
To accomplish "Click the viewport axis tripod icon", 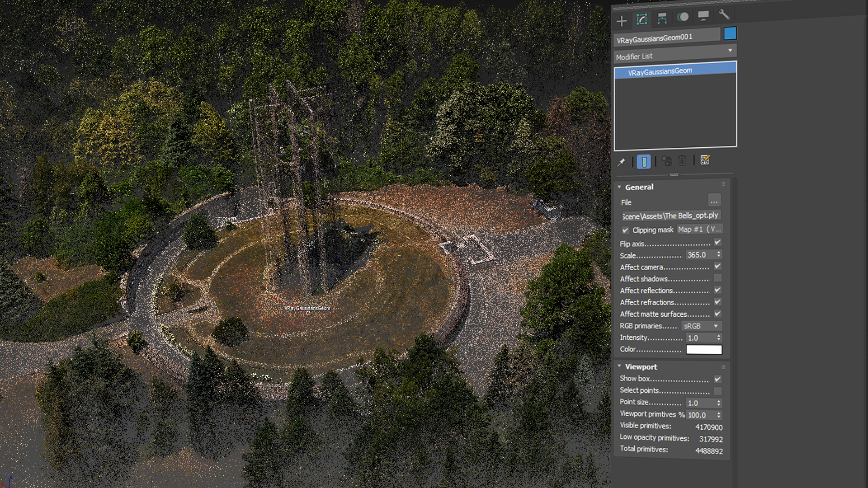I will (8, 482).
